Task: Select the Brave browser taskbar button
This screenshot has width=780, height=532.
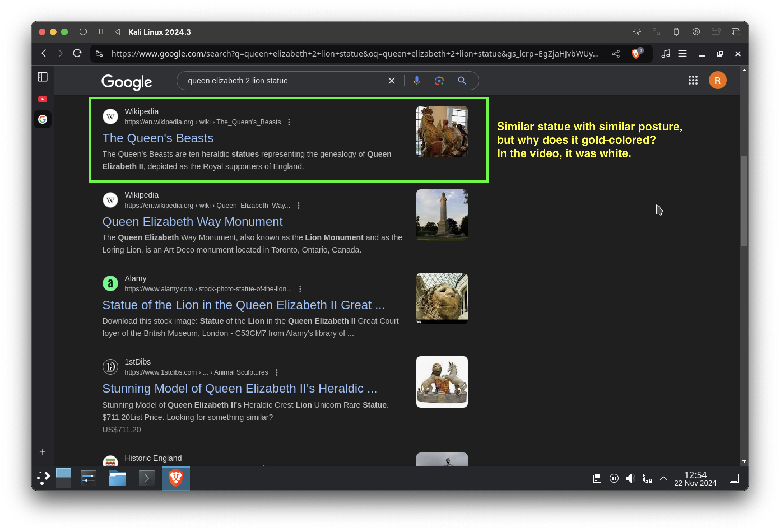Action: click(x=176, y=478)
